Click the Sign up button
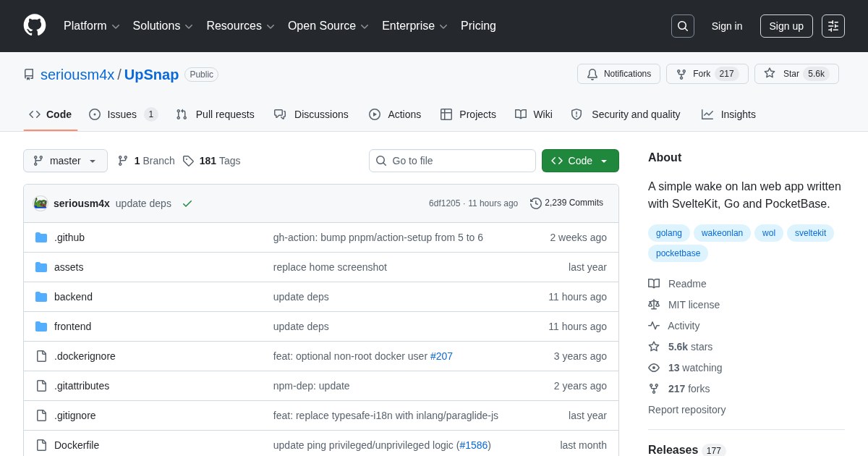Screen dimensions: 868x456 [x=786, y=26]
